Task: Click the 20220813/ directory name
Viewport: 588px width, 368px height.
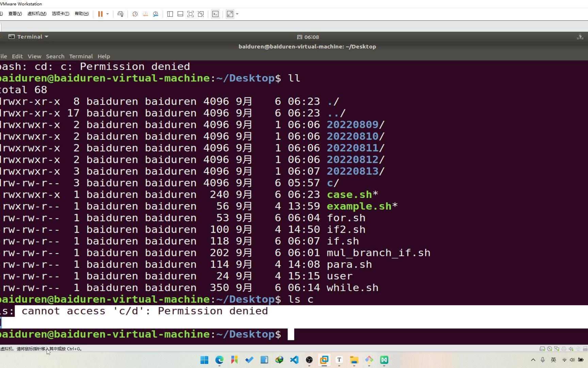Action: click(x=356, y=171)
